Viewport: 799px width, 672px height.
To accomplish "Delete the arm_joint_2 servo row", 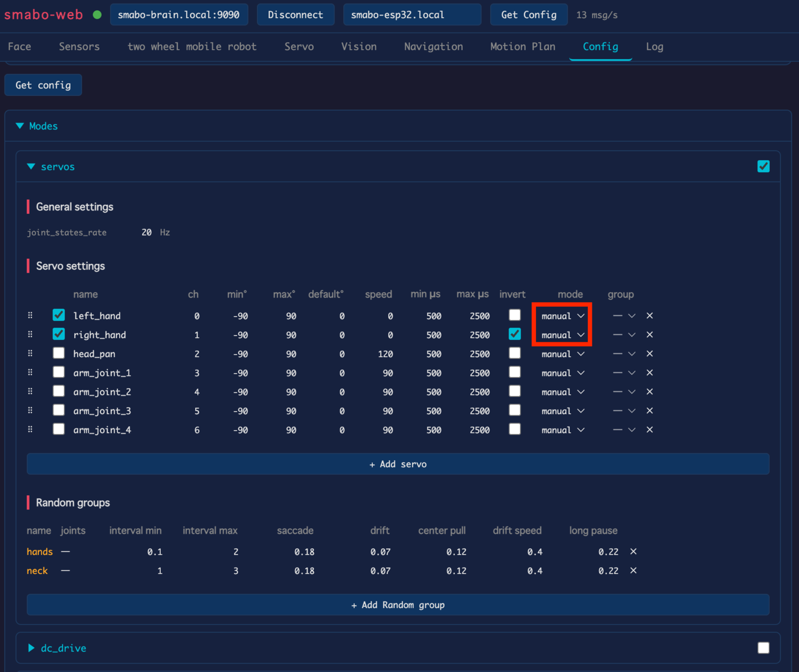I will [x=649, y=392].
